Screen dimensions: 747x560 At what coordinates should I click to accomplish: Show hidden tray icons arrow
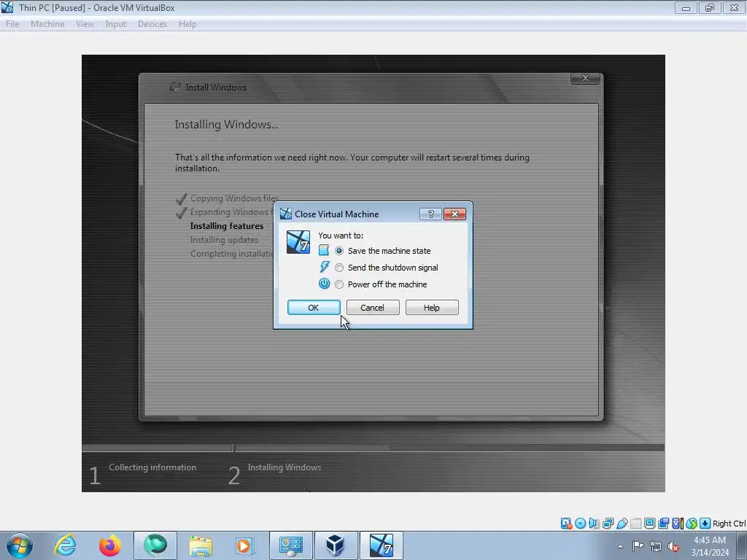(620, 546)
